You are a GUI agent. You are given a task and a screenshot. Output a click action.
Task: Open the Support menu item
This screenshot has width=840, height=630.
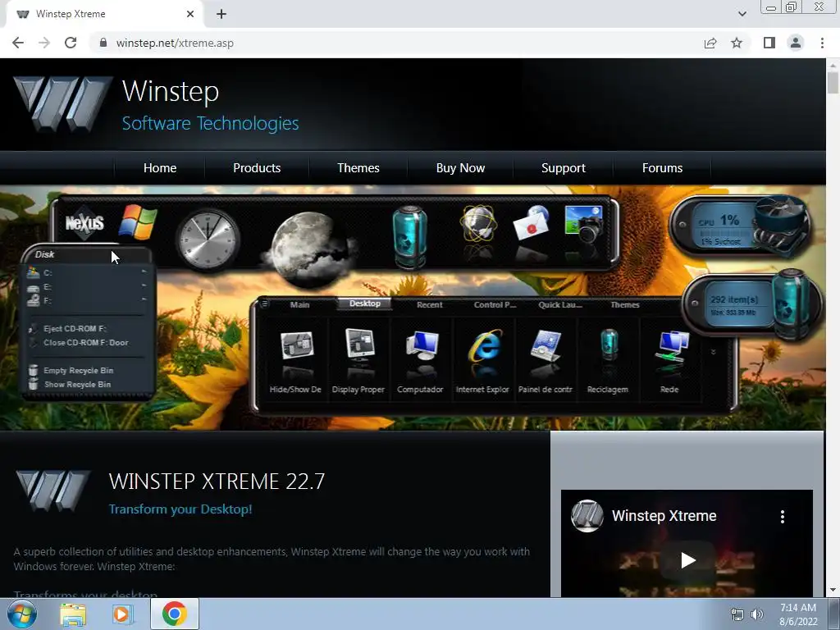point(563,167)
